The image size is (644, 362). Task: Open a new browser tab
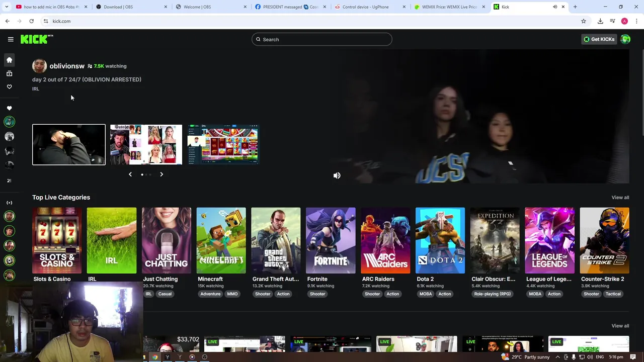[x=575, y=7]
